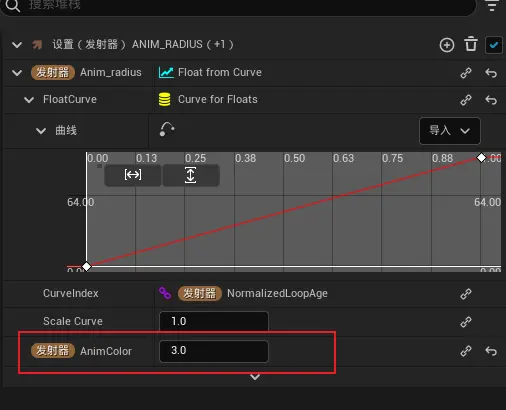506x410 pixels.
Task: Collapse the Anim_radius parameter row
Action: (17, 73)
